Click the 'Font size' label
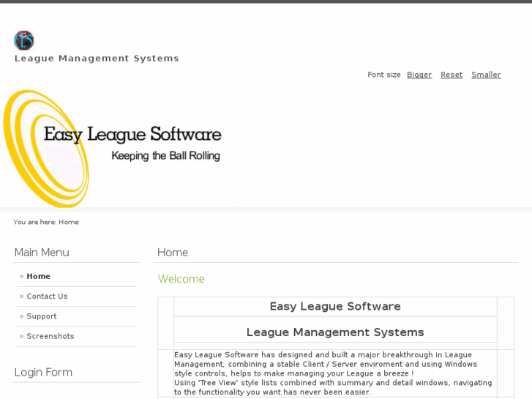The image size is (532, 399). click(x=384, y=75)
